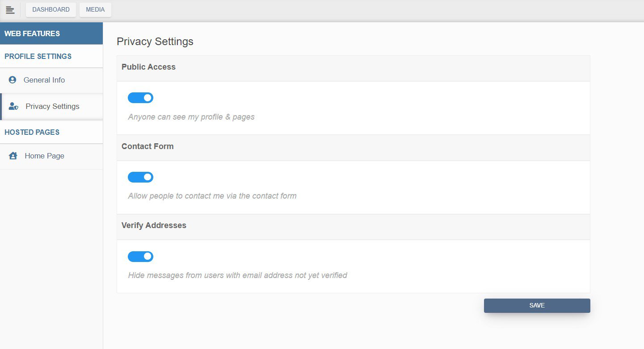Click the Hosted Pages section heading
644x349 pixels.
32,132
